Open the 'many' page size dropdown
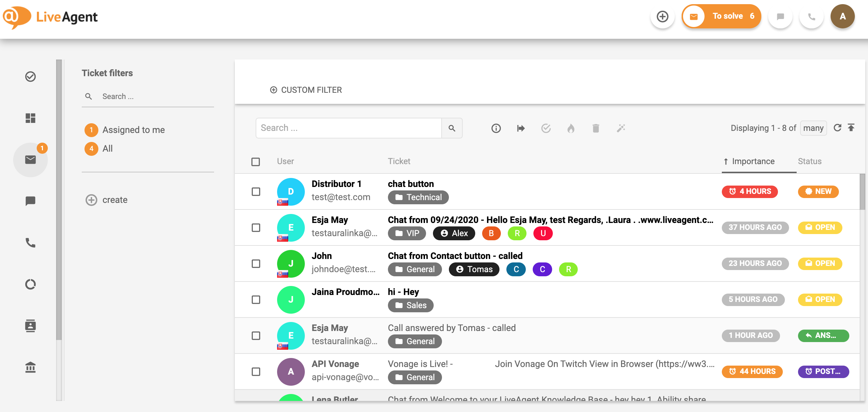 (813, 128)
